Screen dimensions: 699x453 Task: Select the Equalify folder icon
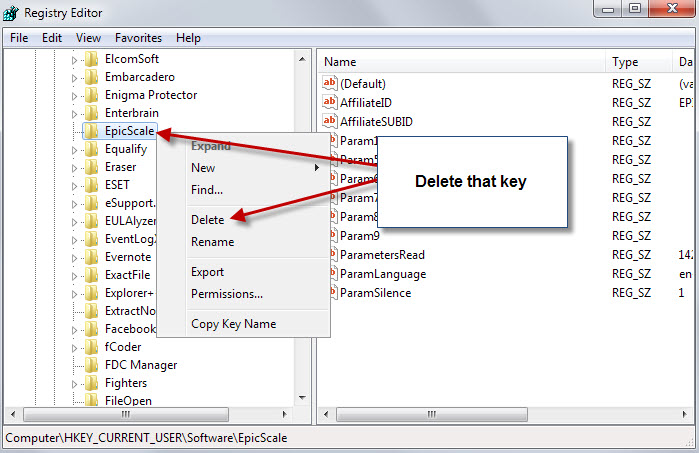point(92,149)
